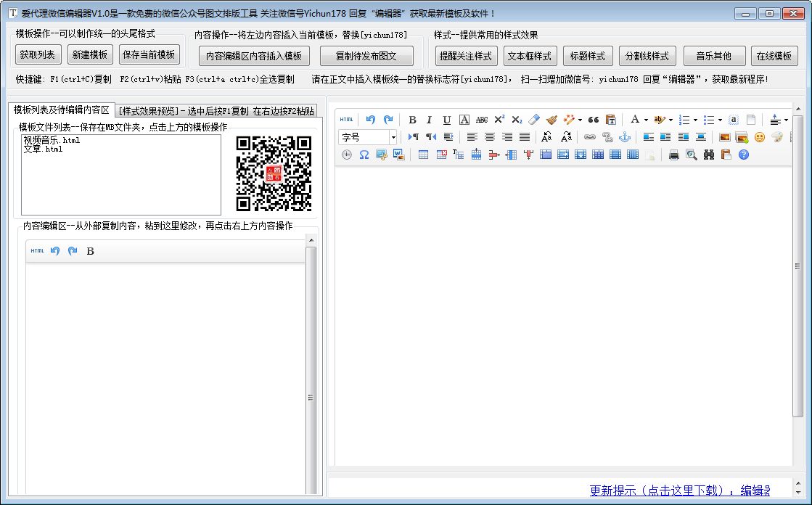The height and width of the screenshot is (505, 812).
Task: Click the 新建模板 button
Action: (90, 54)
